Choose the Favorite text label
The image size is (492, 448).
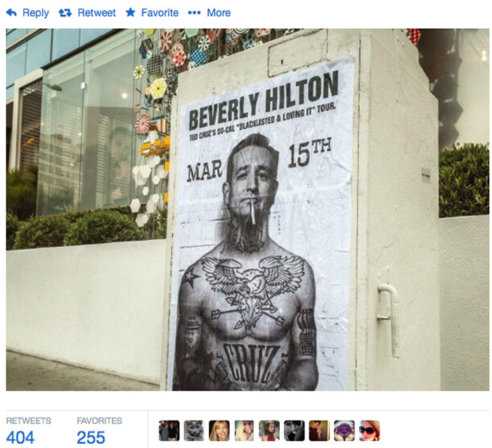pos(160,13)
